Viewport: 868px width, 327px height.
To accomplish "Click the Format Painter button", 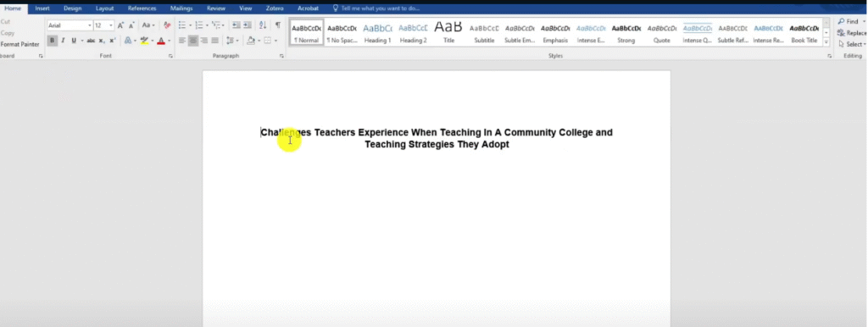I will click(x=19, y=44).
